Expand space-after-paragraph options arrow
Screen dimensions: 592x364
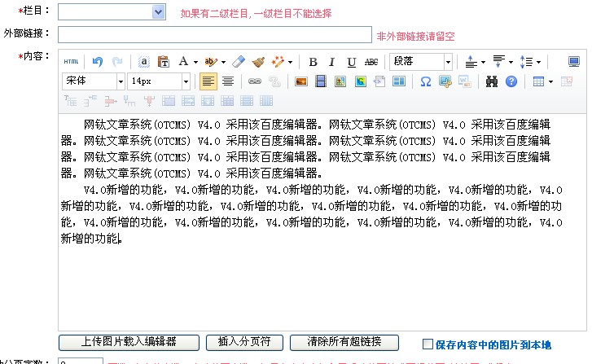coord(511,63)
